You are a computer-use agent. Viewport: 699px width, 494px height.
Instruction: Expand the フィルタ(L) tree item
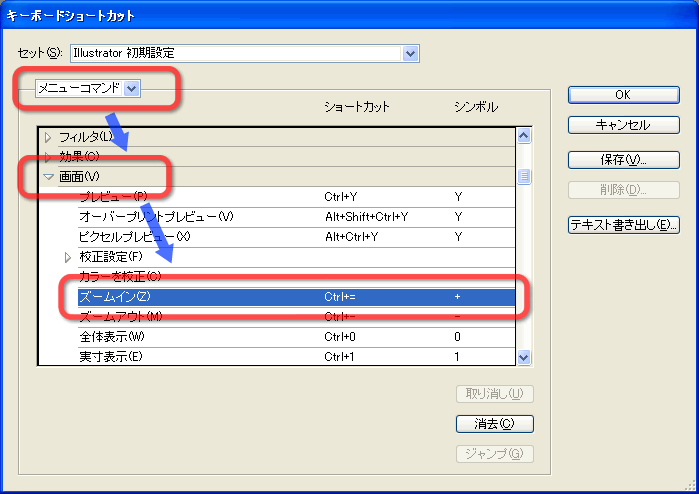point(48,137)
